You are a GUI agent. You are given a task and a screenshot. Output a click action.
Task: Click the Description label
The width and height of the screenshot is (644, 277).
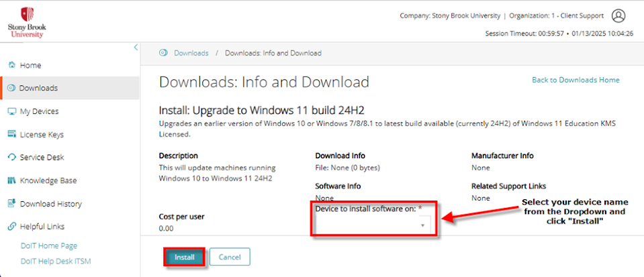[178, 156]
